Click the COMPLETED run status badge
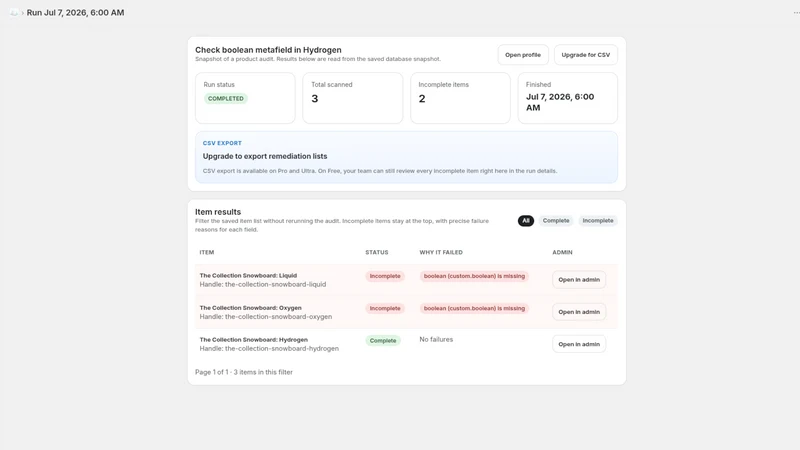The height and width of the screenshot is (450, 800). 226,98
